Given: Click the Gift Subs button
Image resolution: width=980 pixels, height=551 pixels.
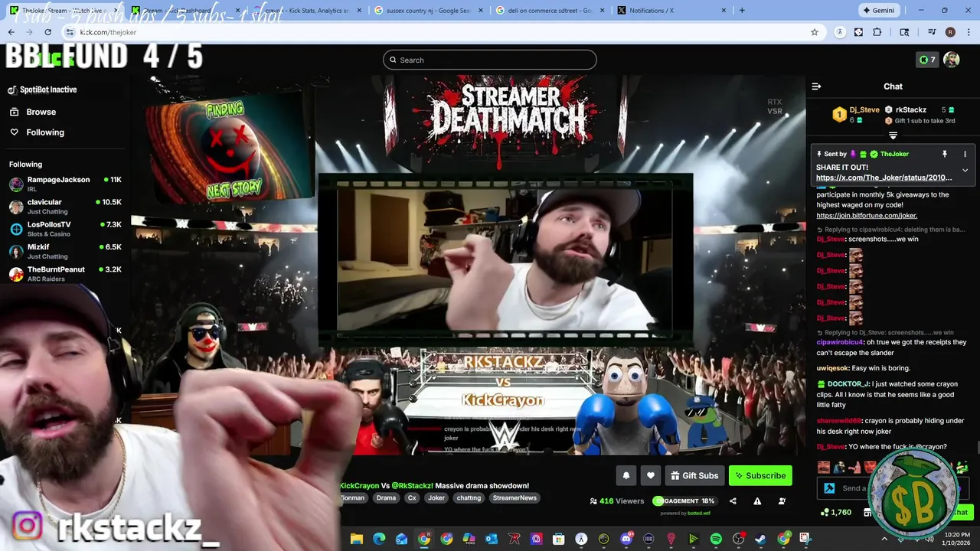Looking at the screenshot, I should click(x=694, y=475).
